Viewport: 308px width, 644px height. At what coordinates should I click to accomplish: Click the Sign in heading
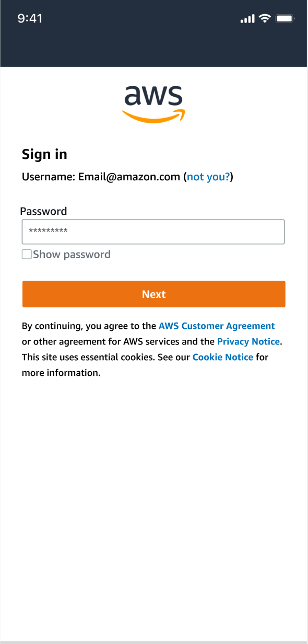point(44,154)
